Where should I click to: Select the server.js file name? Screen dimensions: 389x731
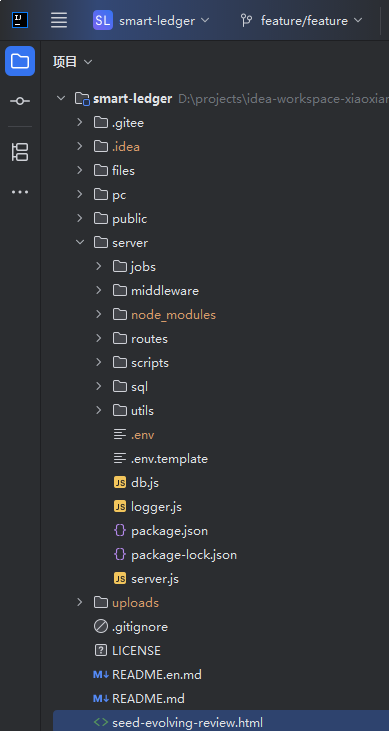tap(155, 579)
